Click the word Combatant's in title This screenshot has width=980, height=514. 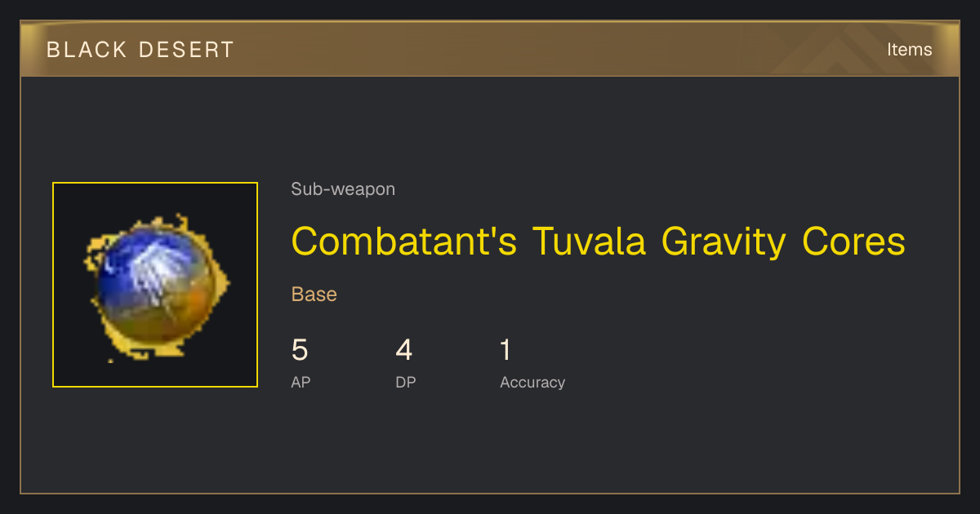click(x=404, y=242)
